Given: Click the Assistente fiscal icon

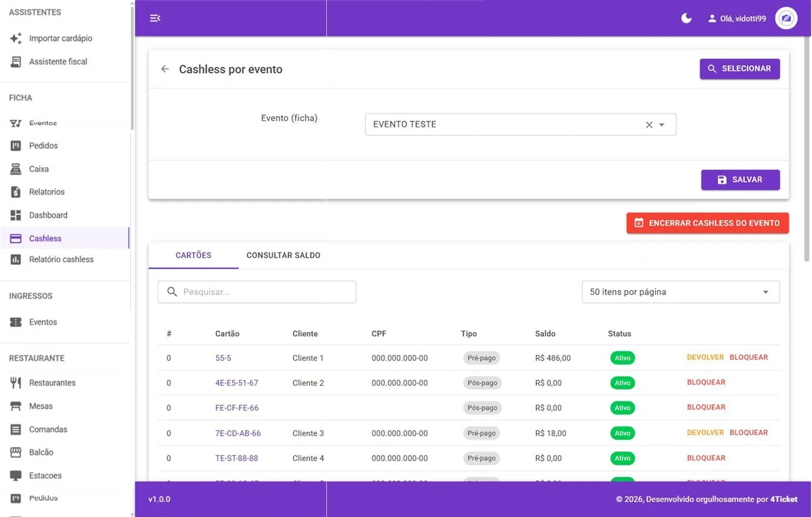Looking at the screenshot, I should [x=16, y=62].
